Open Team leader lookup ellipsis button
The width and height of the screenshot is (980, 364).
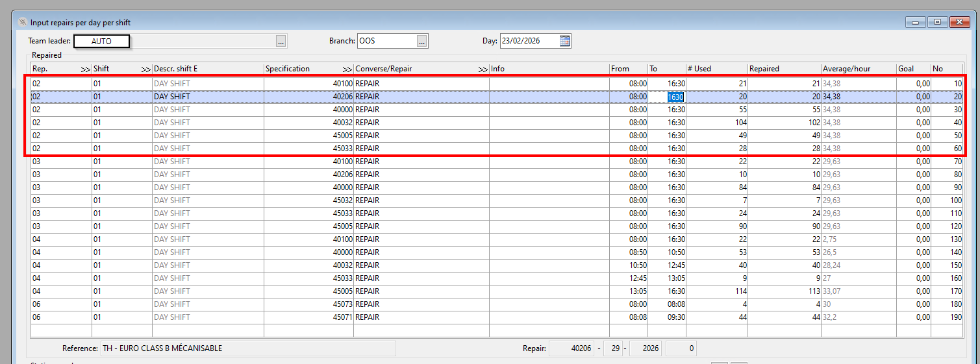click(281, 41)
